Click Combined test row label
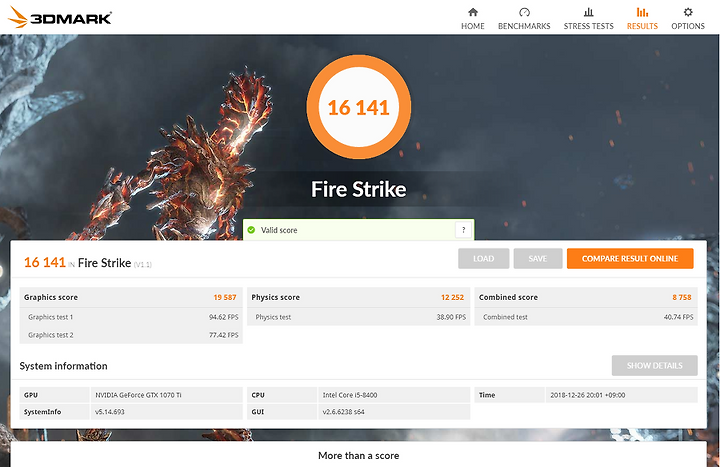This screenshot has width=720, height=467. coord(505,317)
